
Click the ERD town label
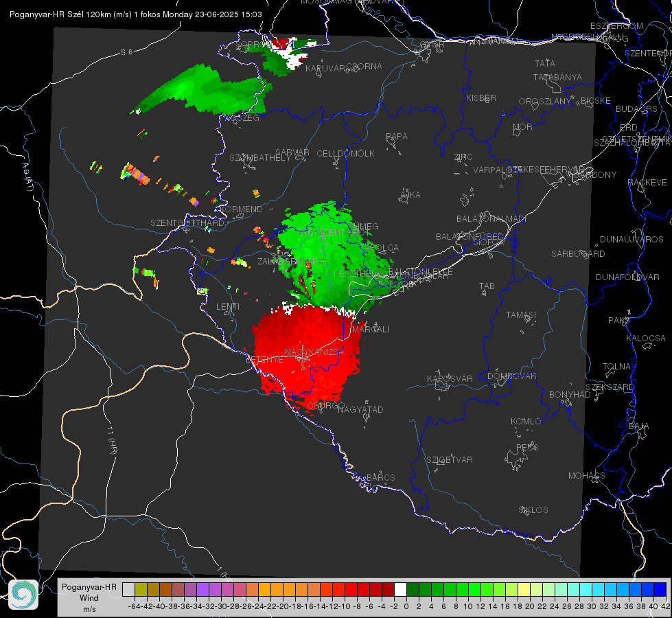[x=629, y=128]
